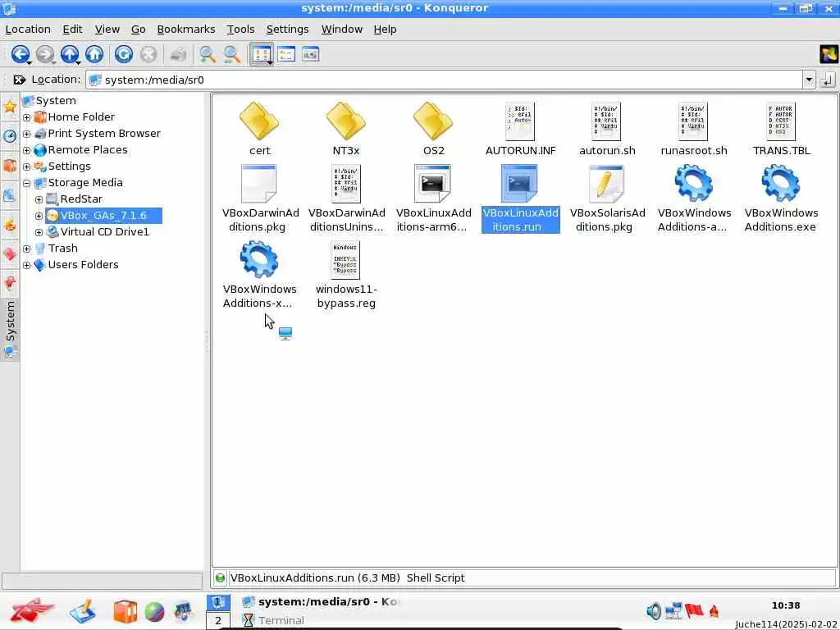Screen dimensions: 840x630
Task: Click the Go button beside location bar
Action: pos(828,80)
